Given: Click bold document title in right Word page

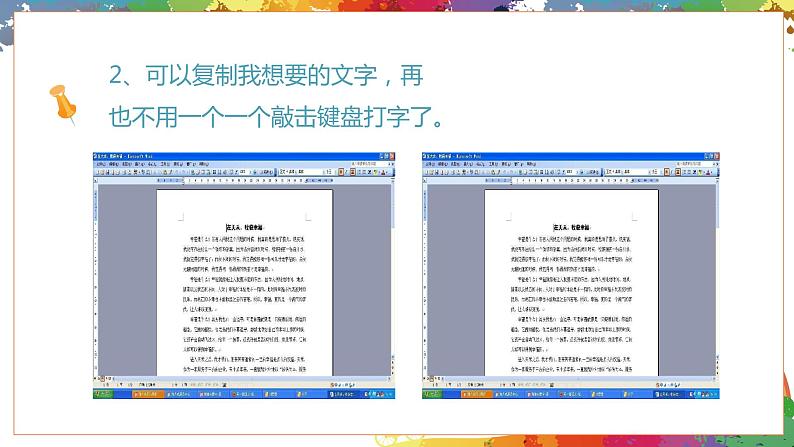Looking at the screenshot, I should tap(572, 228).
